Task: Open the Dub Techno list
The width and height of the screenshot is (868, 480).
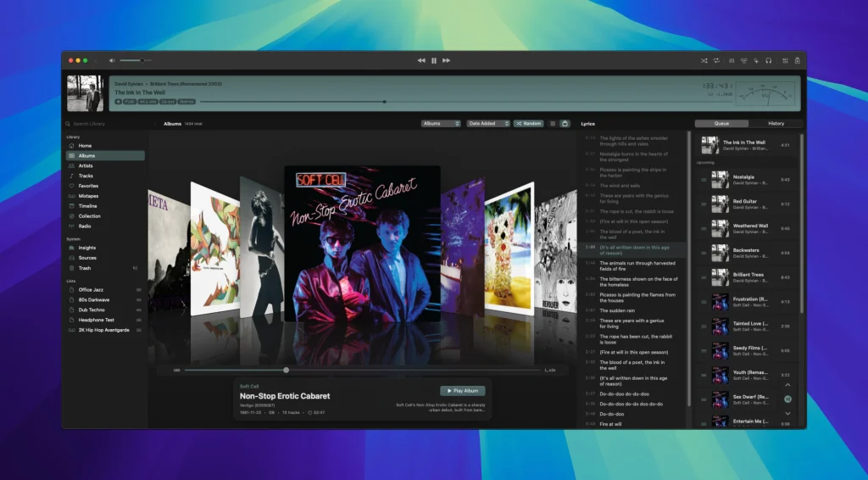Action: click(x=92, y=310)
